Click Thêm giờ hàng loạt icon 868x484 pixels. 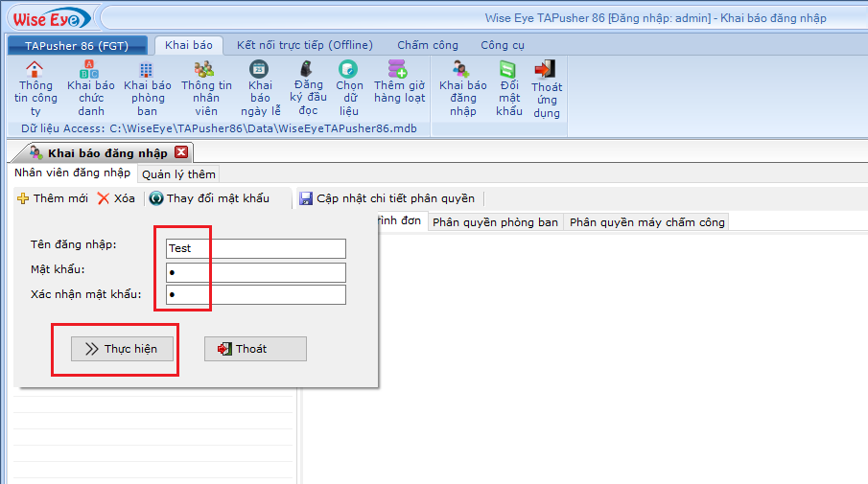pos(398,70)
